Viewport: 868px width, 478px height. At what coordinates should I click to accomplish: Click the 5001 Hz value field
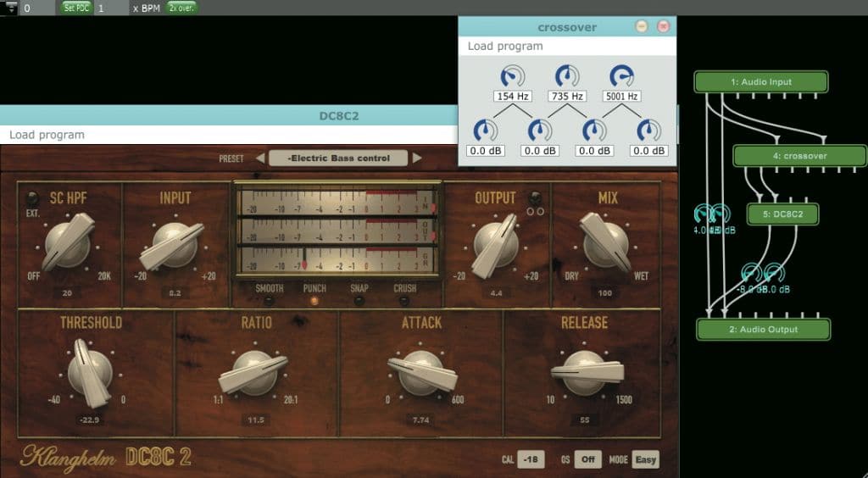click(x=622, y=97)
